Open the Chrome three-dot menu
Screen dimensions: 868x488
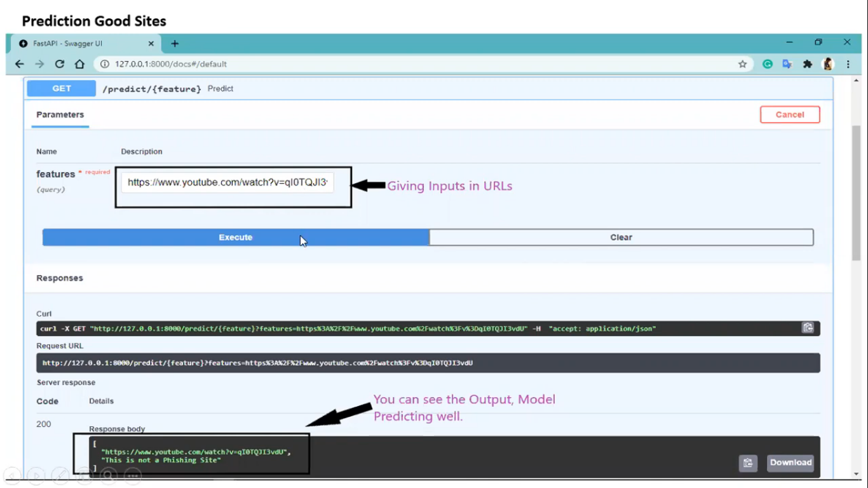click(x=848, y=64)
